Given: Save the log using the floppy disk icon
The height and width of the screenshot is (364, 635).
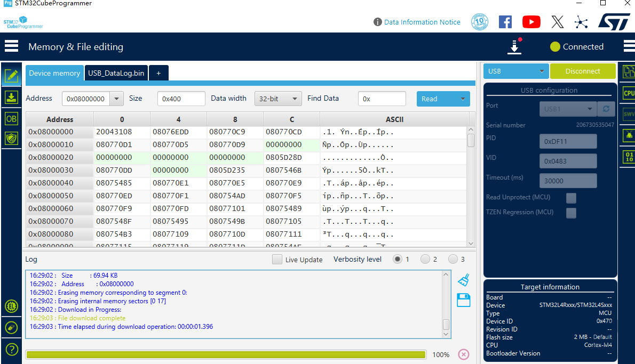Looking at the screenshot, I should tap(463, 300).
